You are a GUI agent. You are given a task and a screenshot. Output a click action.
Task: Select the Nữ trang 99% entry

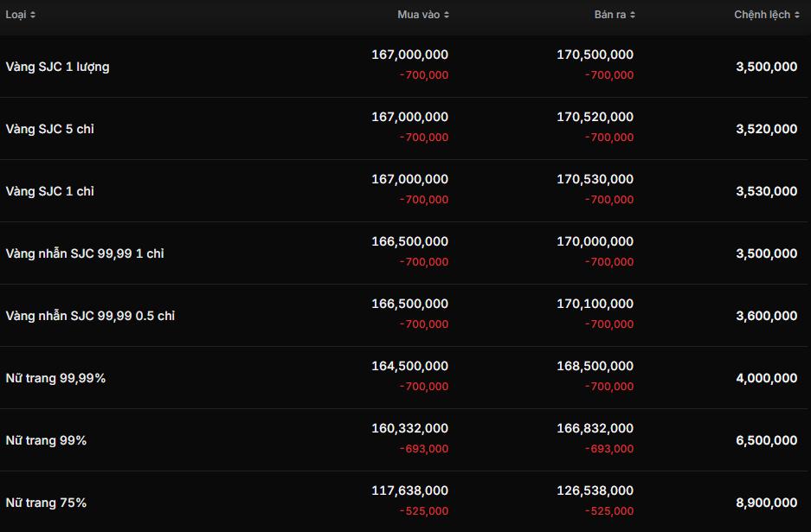coord(46,440)
